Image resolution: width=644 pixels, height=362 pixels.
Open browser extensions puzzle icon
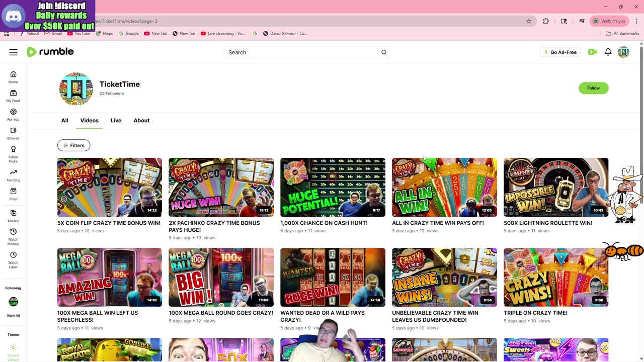click(546, 21)
